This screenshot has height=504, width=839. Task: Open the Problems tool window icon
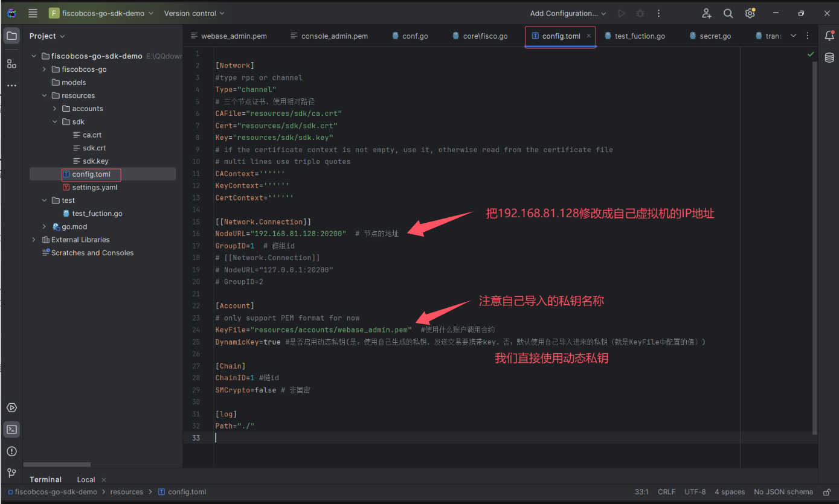point(11,451)
